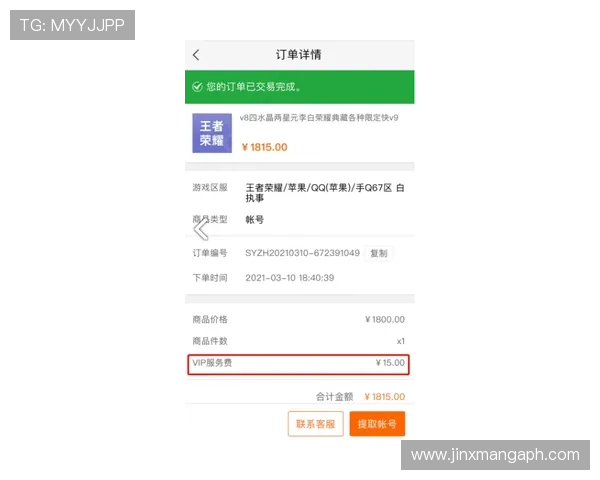Copy order number with 复制 button

point(378,253)
